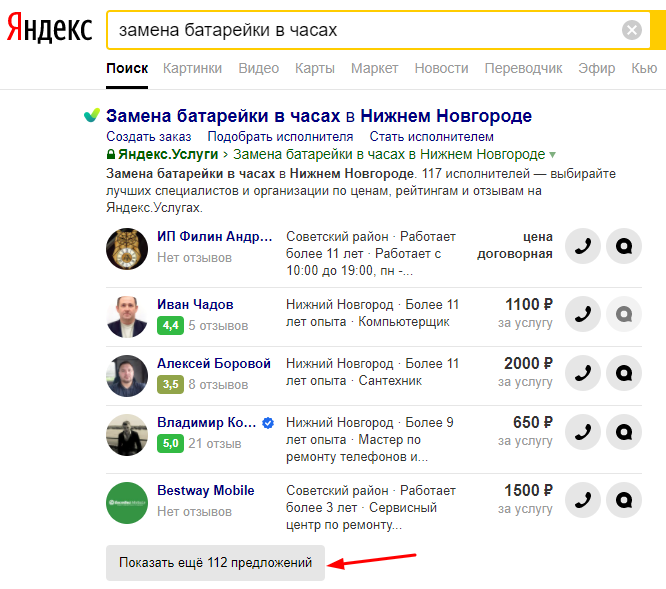Open chat with Алексей Боровой
The image size is (666, 589).
tap(624, 373)
